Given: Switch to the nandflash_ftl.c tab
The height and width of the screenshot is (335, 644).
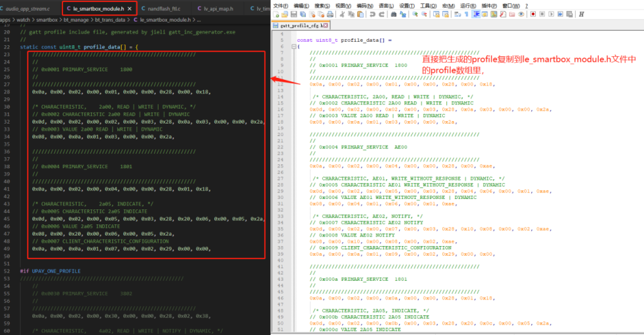Looking at the screenshot, I should (x=164, y=9).
